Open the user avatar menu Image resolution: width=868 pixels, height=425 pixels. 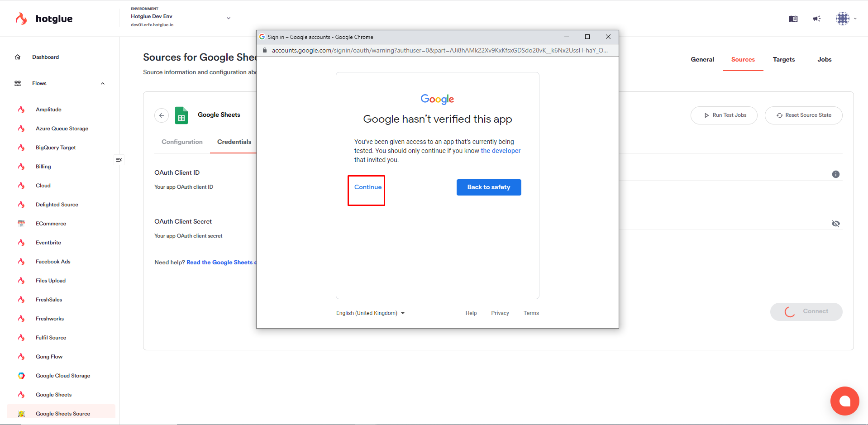[x=843, y=19]
